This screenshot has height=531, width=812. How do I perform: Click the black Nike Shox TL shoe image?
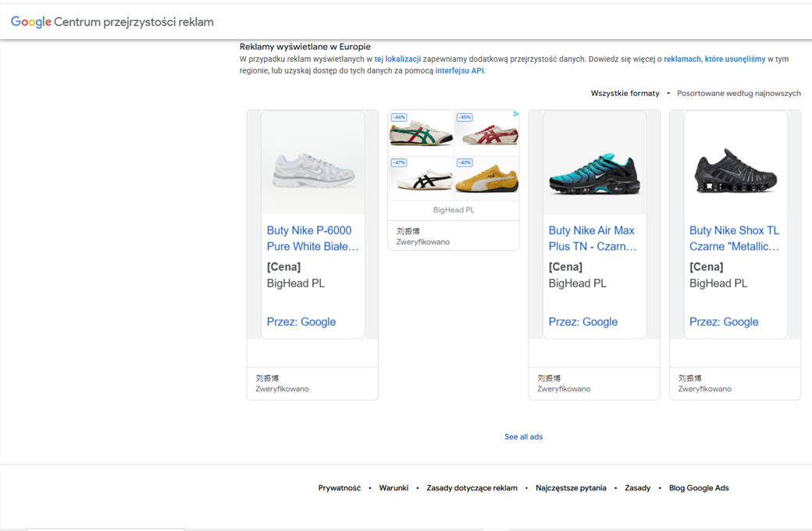(x=735, y=171)
